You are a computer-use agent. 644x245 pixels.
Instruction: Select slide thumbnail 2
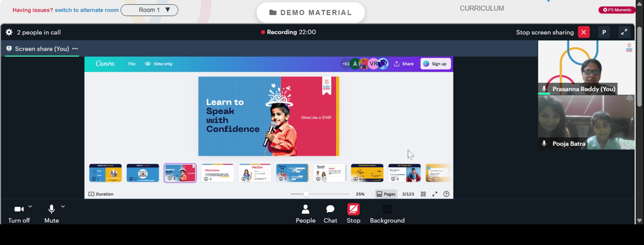point(142,173)
